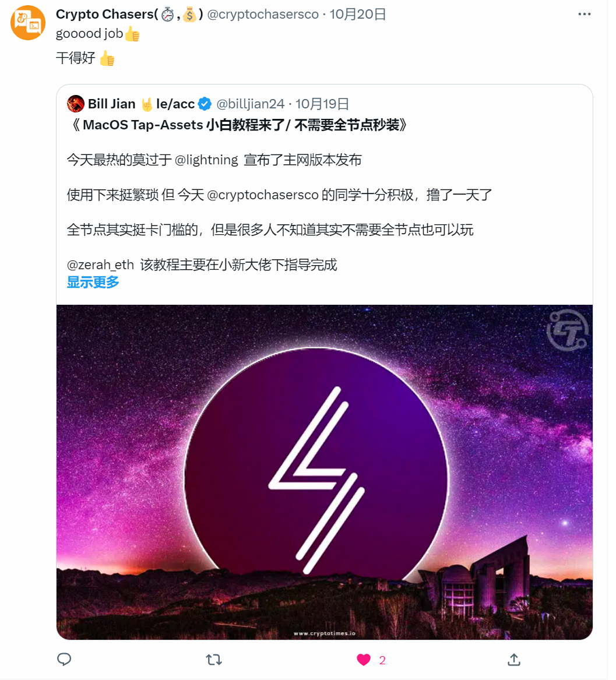Click the reply speech bubble icon

tap(64, 660)
